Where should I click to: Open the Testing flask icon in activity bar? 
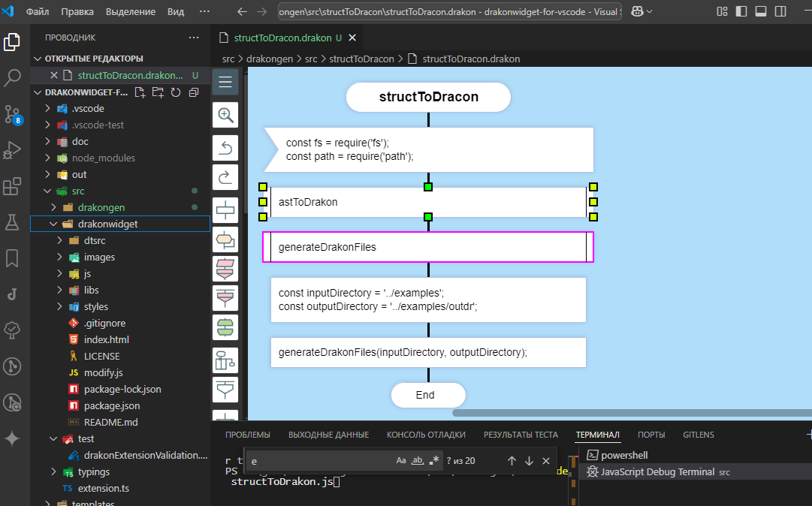click(12, 222)
